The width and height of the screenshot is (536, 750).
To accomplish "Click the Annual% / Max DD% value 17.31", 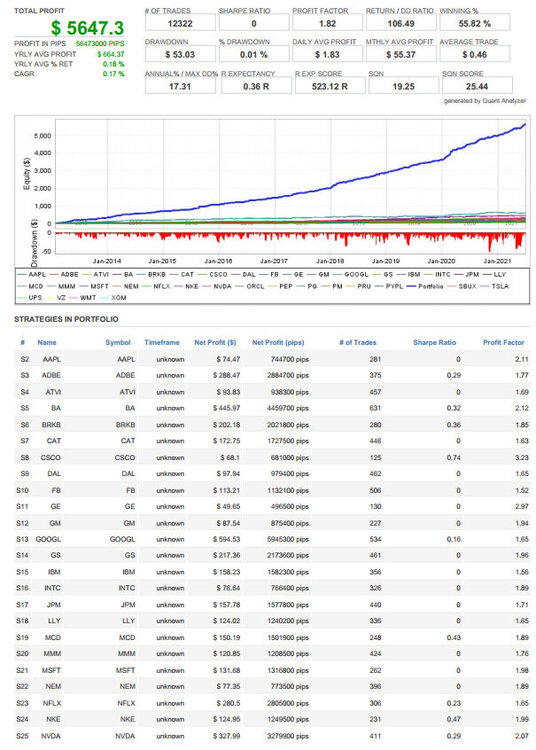I will tap(180, 87).
